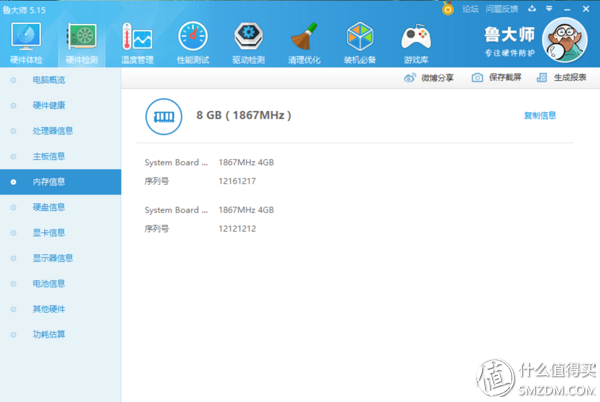Open 问题反馈 feedback link
The width and height of the screenshot is (600, 402).
(x=502, y=9)
